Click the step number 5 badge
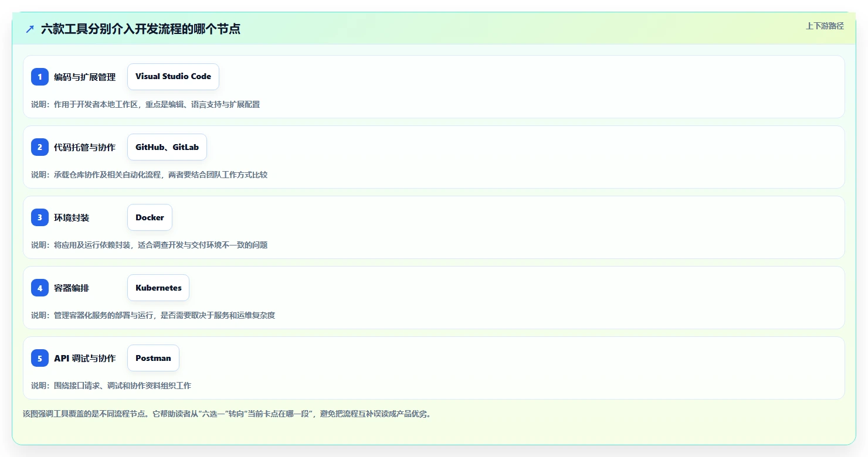 (40, 358)
